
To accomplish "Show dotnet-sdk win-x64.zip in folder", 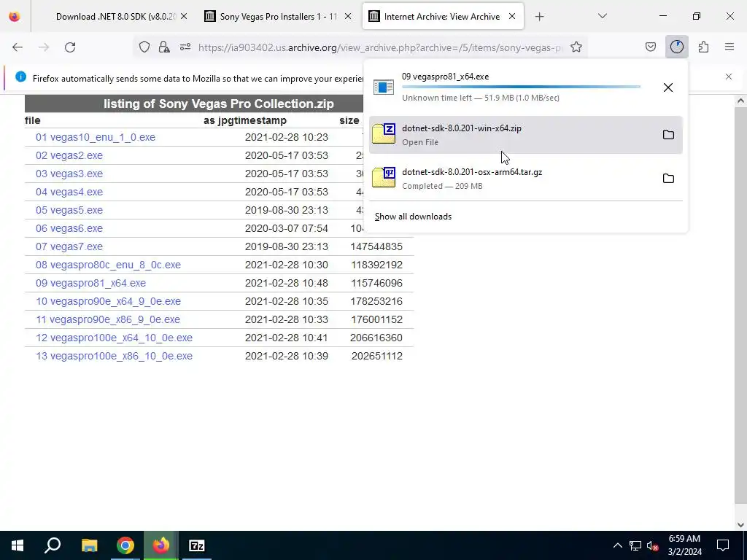I will 668,135.
